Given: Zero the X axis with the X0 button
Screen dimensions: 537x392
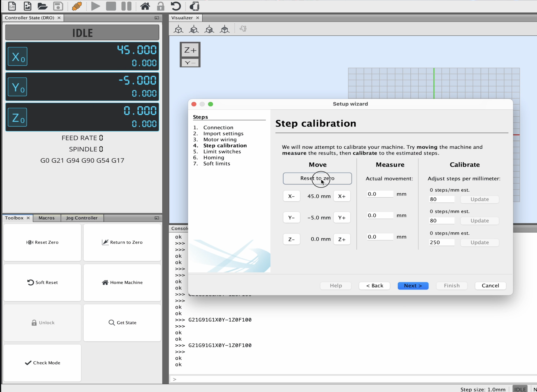Looking at the screenshot, I should coord(17,56).
